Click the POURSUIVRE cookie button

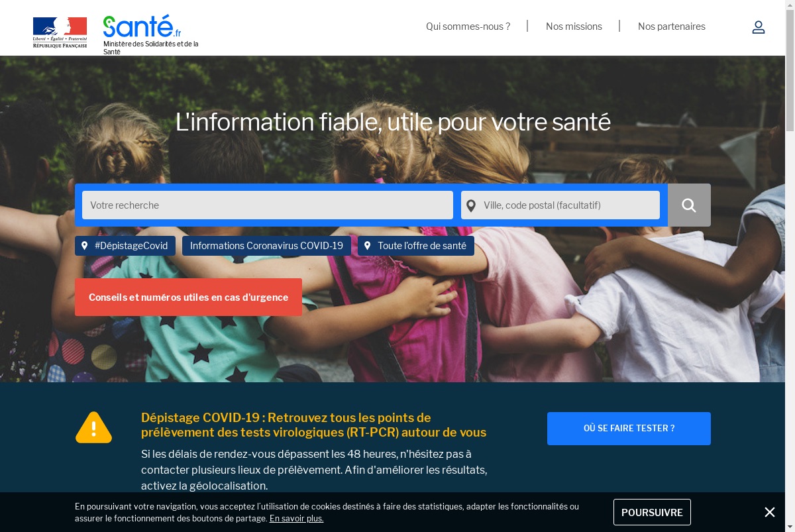pyautogui.click(x=652, y=512)
